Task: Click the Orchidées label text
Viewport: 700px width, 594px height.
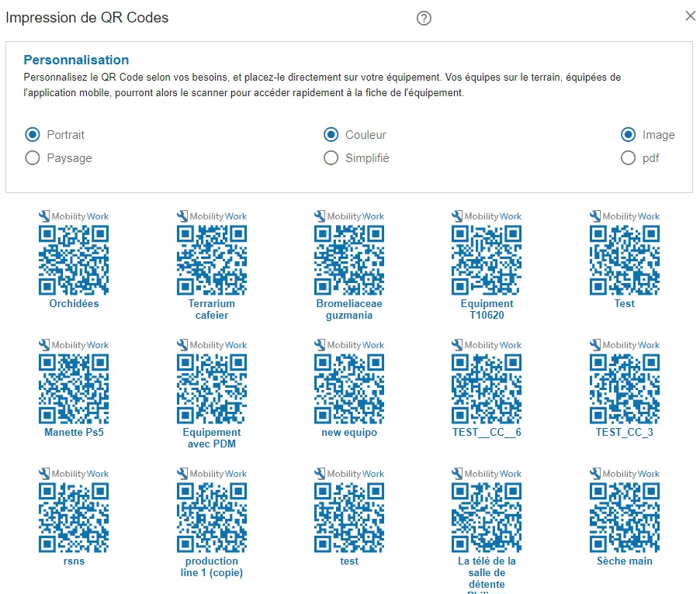Action: 74,304
